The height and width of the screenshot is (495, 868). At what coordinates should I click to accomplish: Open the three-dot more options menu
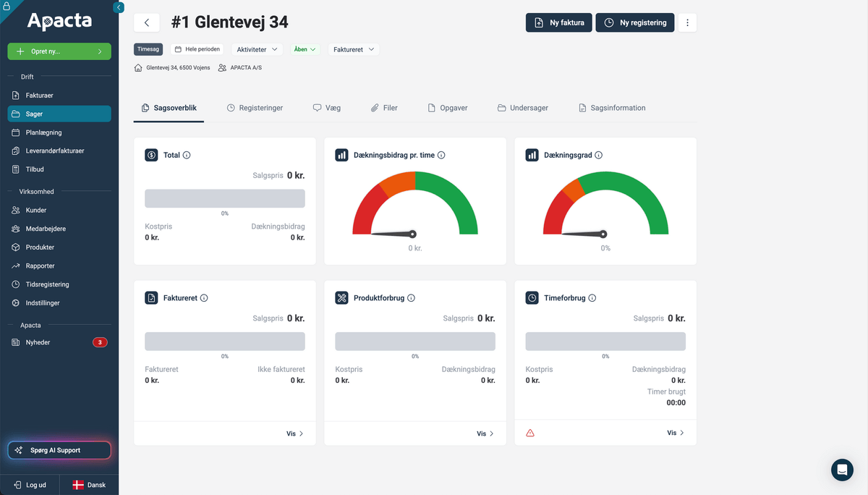click(687, 22)
